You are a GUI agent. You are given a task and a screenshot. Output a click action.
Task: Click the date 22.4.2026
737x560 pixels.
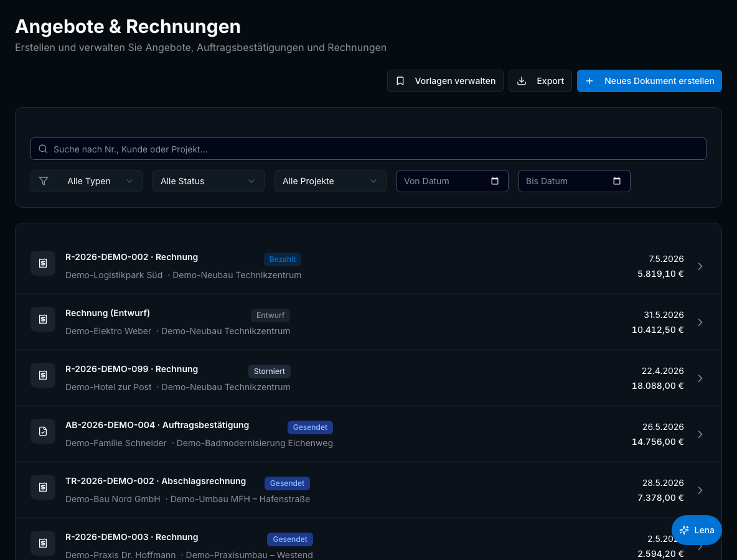(x=663, y=371)
